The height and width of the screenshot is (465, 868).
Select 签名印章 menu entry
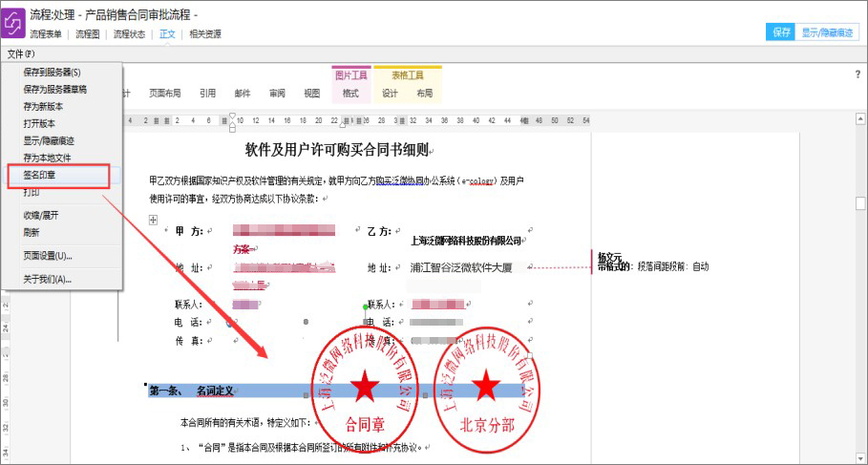pyautogui.click(x=39, y=175)
